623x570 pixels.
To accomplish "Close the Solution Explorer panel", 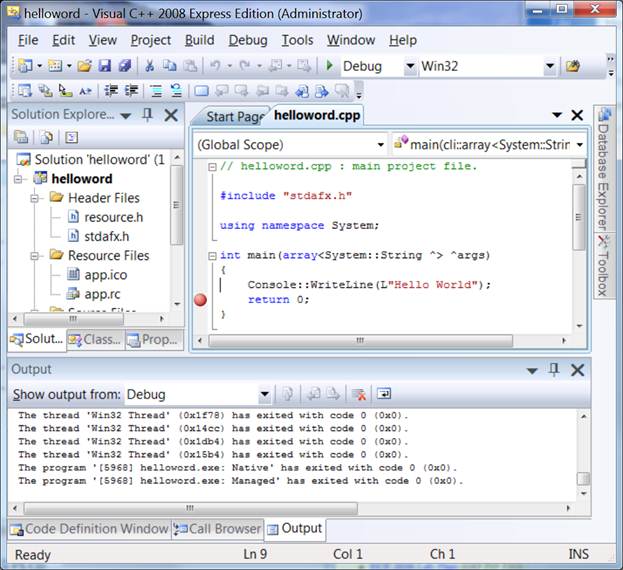I will click(171, 115).
